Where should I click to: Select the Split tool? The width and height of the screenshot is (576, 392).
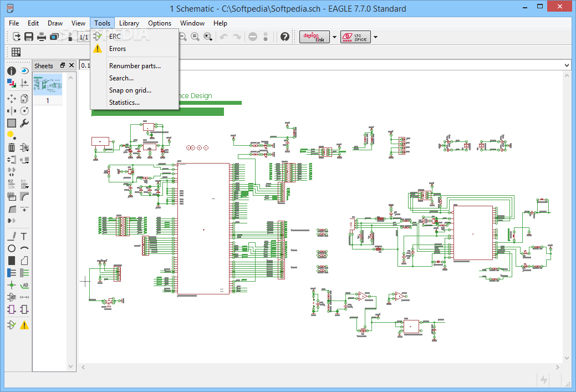(x=12, y=209)
